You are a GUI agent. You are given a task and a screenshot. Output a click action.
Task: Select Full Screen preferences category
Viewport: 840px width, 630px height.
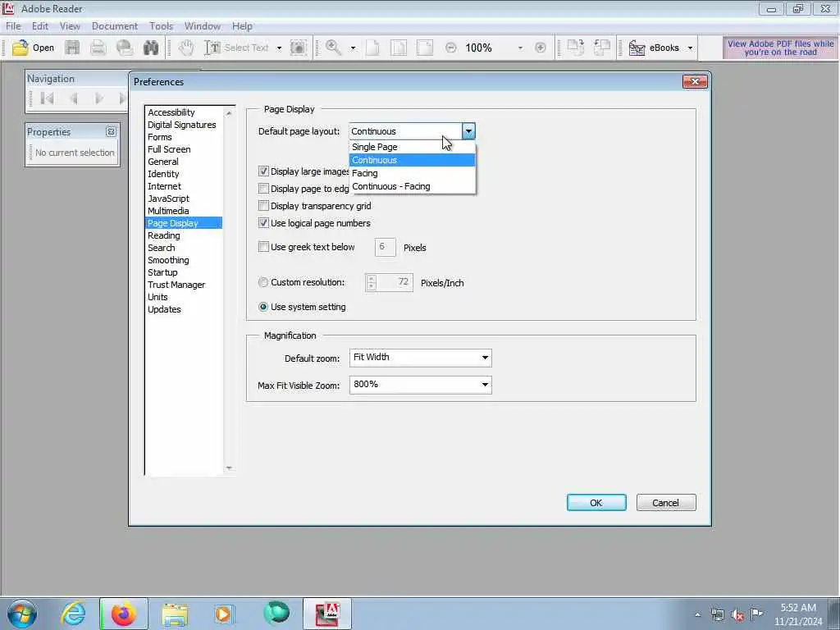(183, 149)
